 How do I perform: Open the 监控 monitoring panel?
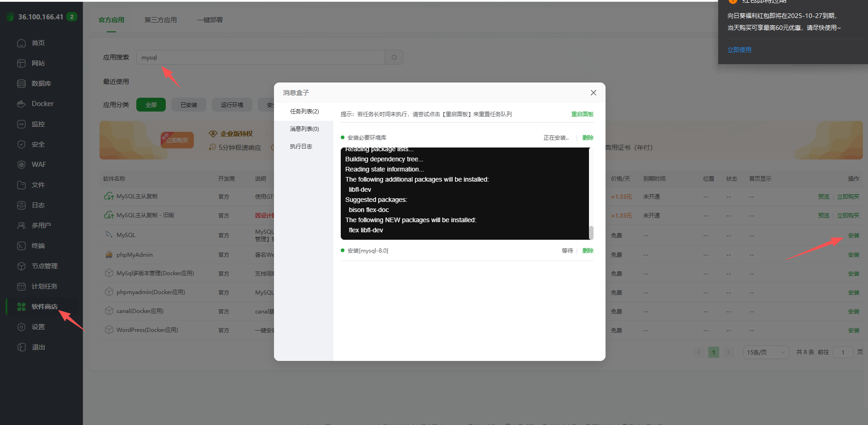(39, 124)
